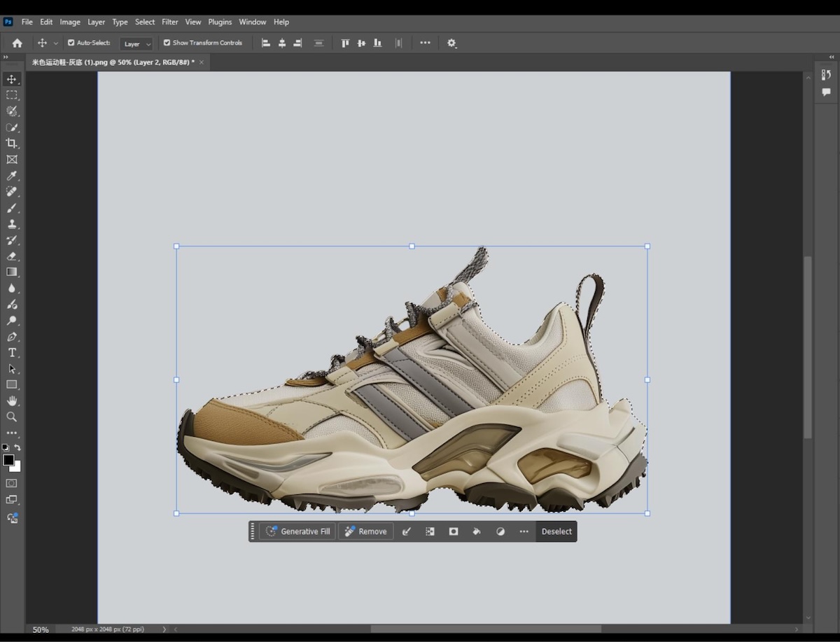The height and width of the screenshot is (642, 840).
Task: Select the Rectangle shape tool
Action: coord(12,384)
